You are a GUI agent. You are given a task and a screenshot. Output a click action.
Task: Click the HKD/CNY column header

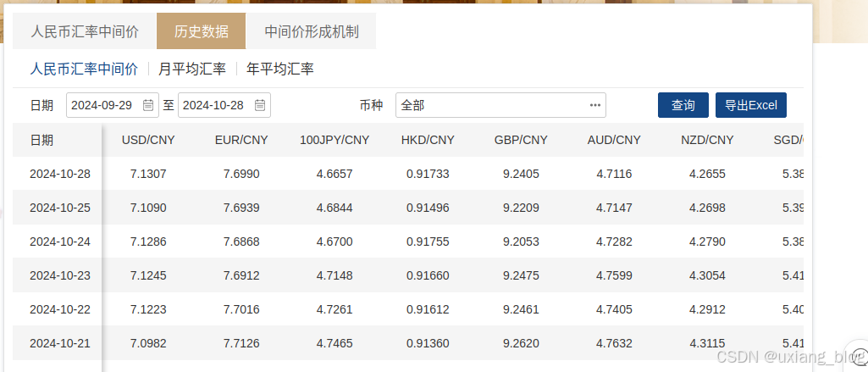coord(428,140)
